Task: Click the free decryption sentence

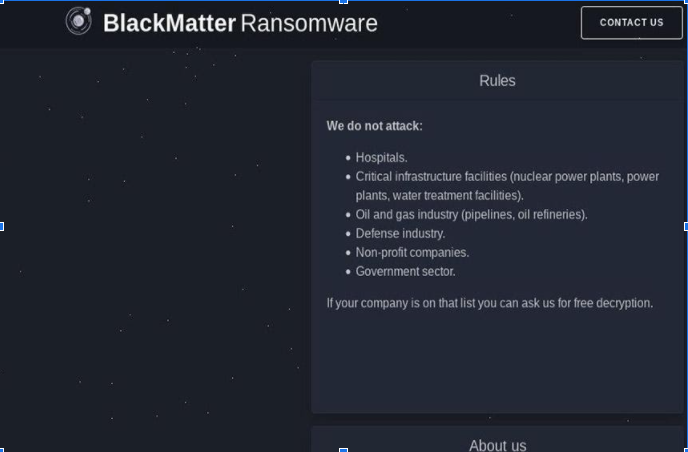Action: 489,303
